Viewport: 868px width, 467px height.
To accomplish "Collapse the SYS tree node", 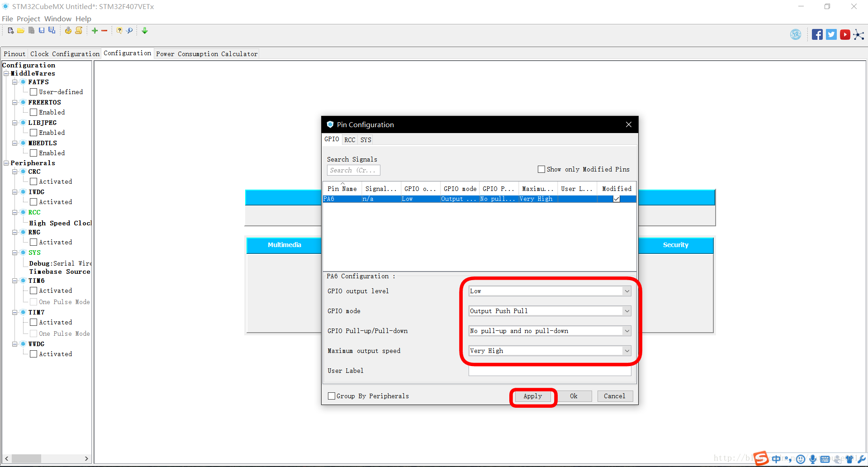I will click(x=15, y=253).
